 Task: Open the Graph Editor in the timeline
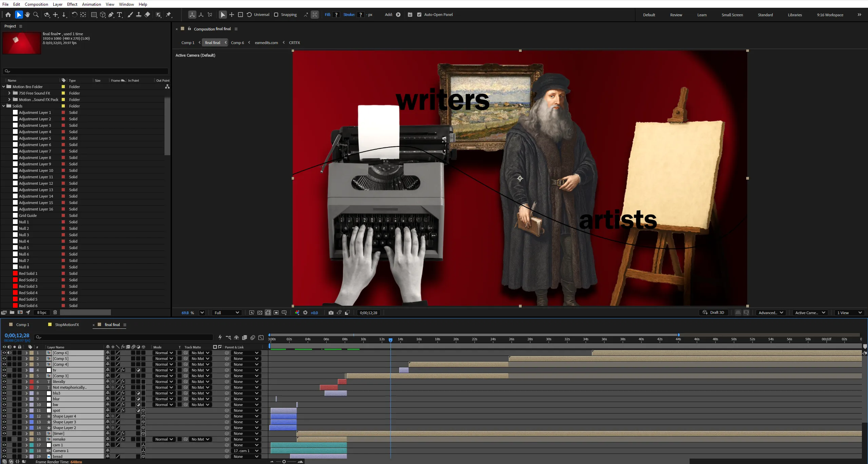pyautogui.click(x=261, y=337)
